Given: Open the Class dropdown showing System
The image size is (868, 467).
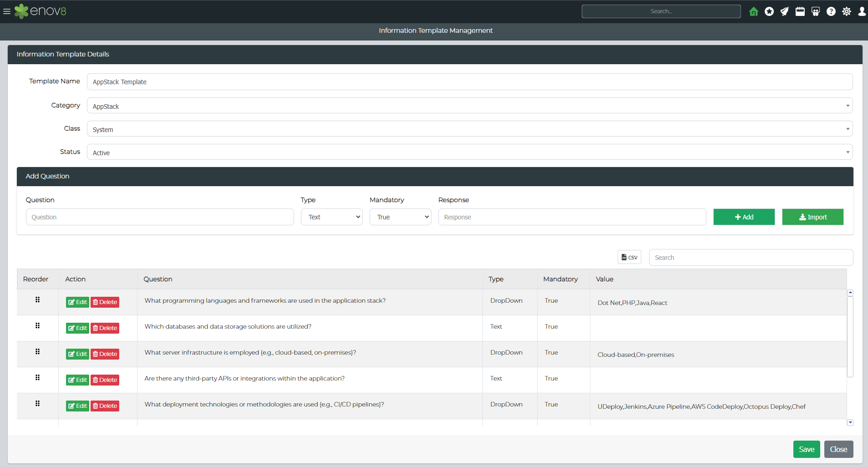Looking at the screenshot, I should 470,129.
